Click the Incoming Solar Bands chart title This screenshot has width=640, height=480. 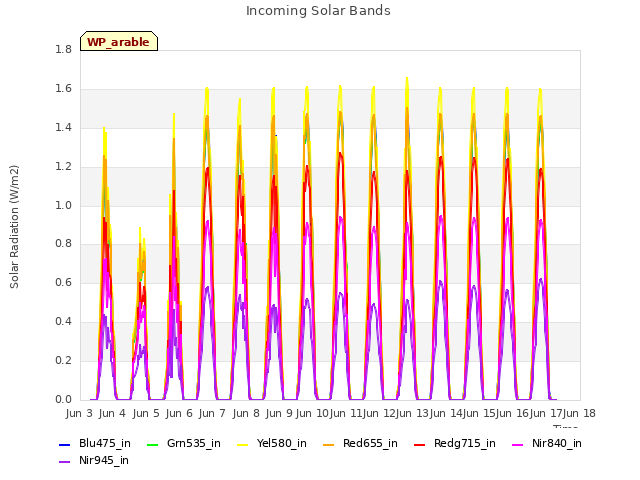pyautogui.click(x=318, y=11)
